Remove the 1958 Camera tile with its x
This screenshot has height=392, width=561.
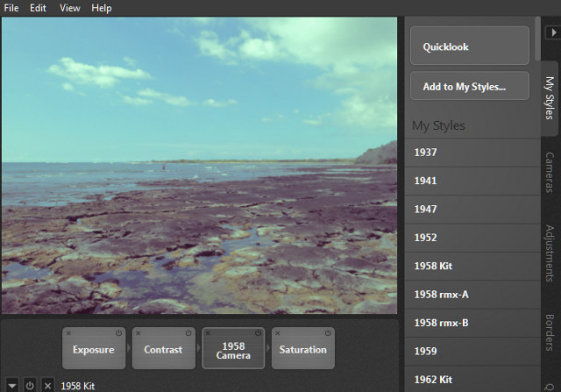pos(208,333)
